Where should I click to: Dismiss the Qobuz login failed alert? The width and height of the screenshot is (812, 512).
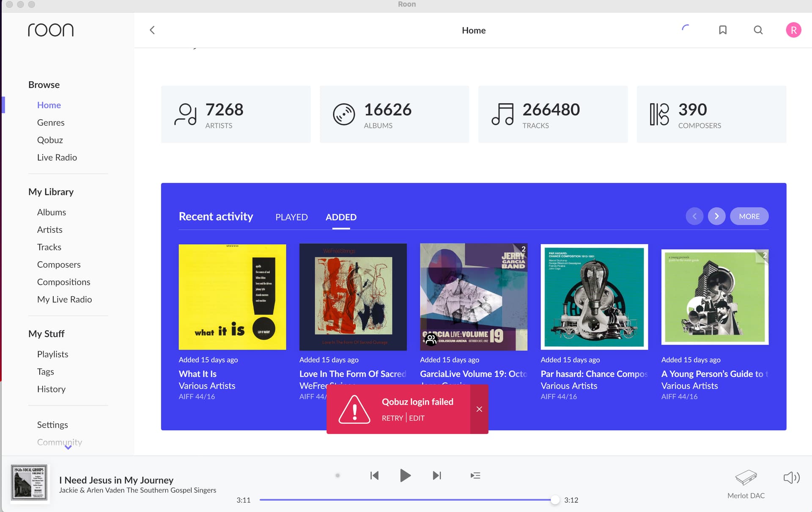(479, 409)
